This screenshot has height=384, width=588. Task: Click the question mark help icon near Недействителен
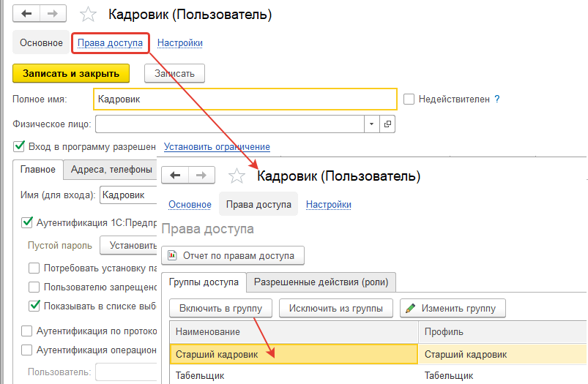pyautogui.click(x=497, y=98)
